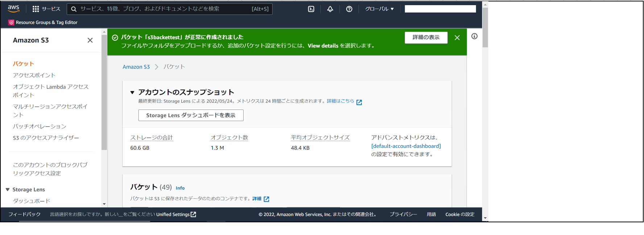
Task: Click Storage Lens ダッシュボードを表示 button
Action: 191,115
